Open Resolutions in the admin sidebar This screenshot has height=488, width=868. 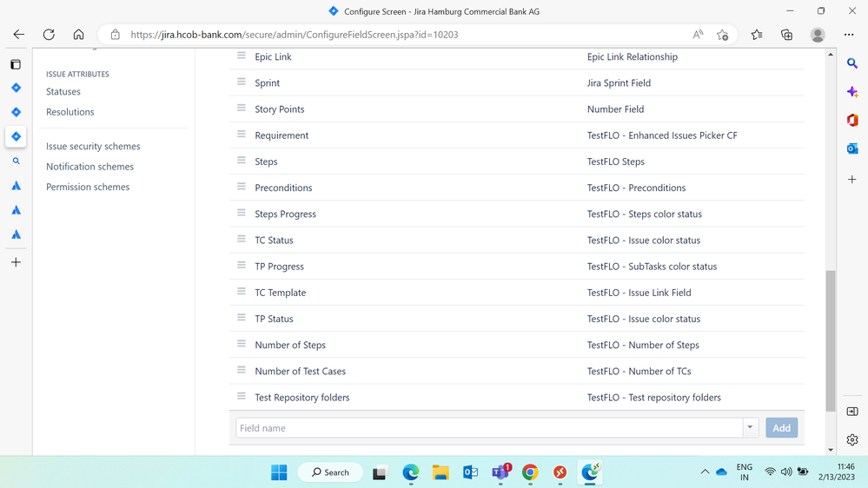(70, 112)
